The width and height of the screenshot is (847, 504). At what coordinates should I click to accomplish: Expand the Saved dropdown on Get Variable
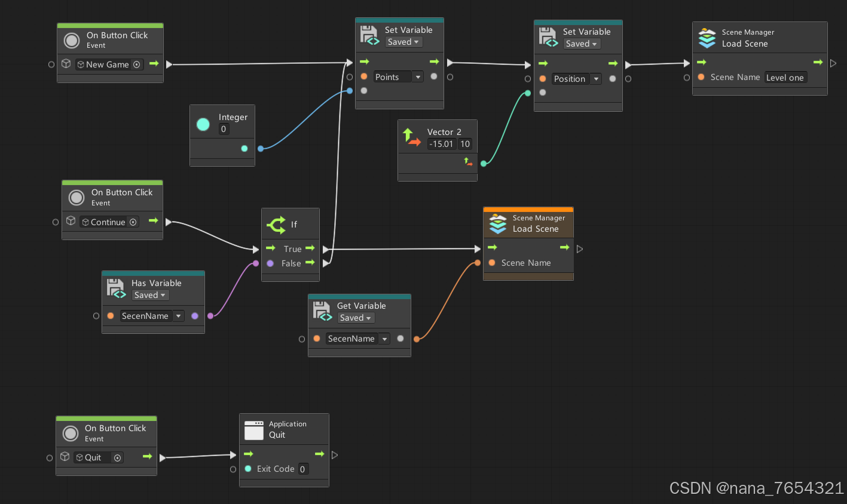click(356, 318)
